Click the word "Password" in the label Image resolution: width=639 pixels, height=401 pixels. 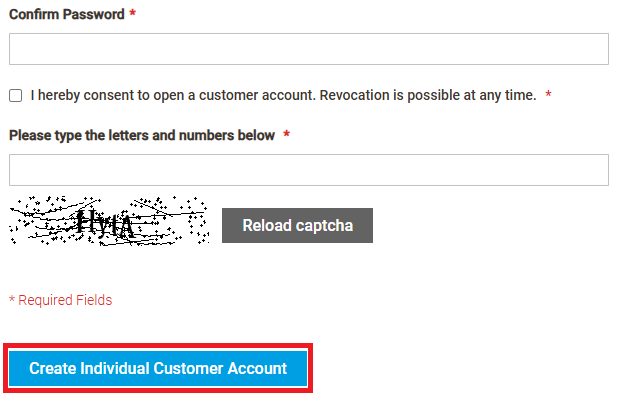point(94,15)
